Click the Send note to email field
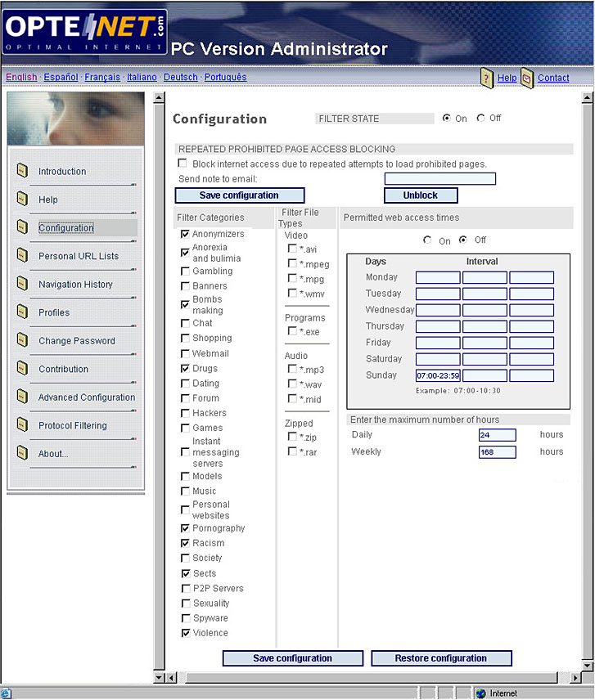The height and width of the screenshot is (700, 595). coord(440,178)
